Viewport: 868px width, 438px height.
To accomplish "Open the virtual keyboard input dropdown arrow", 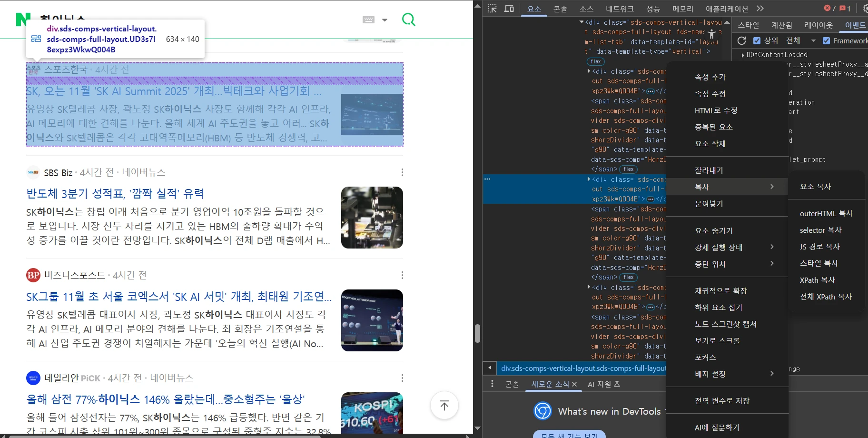I will click(385, 20).
